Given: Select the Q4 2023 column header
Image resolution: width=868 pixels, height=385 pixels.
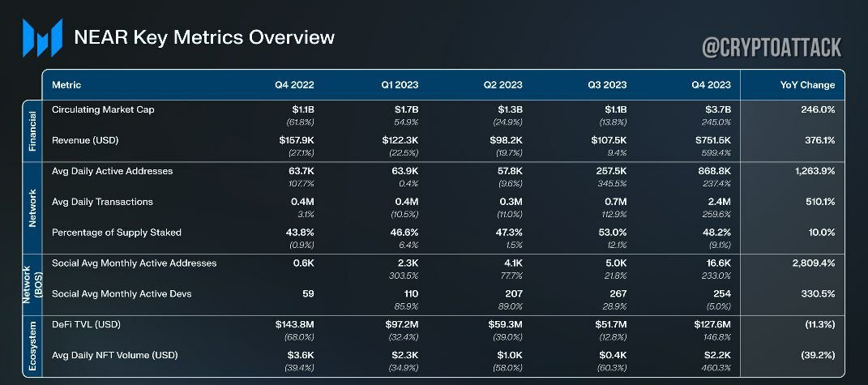Looking at the screenshot, I should click(712, 85).
